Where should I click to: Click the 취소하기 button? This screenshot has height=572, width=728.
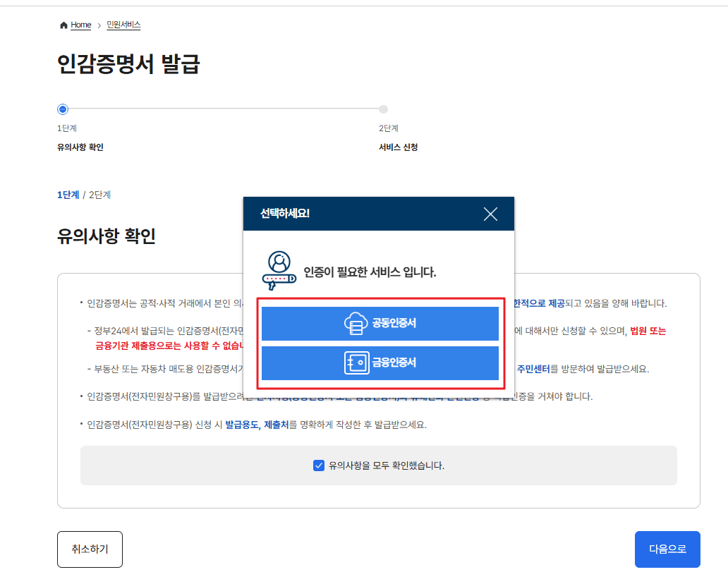coord(90,549)
